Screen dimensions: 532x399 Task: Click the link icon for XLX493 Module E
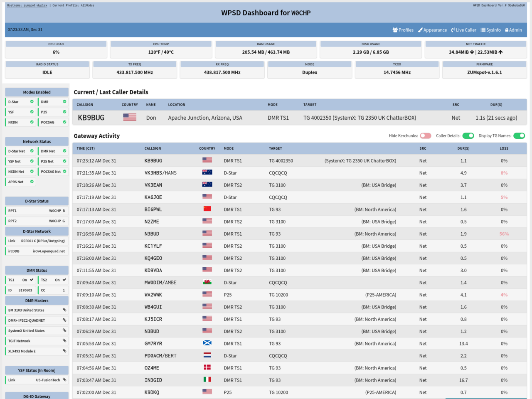coord(64,351)
